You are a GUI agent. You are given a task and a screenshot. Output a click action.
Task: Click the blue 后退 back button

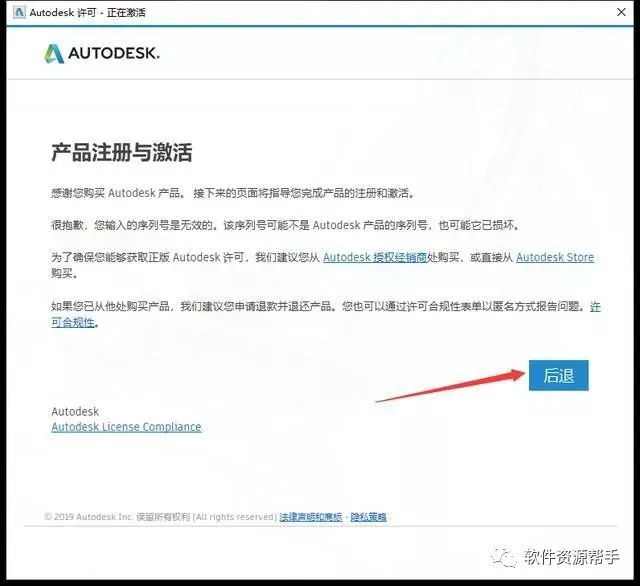tap(558, 375)
